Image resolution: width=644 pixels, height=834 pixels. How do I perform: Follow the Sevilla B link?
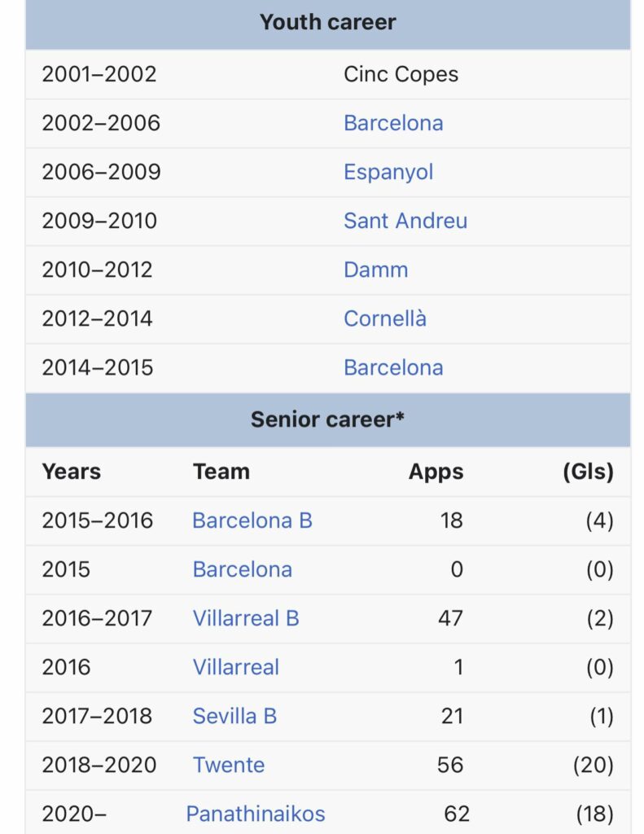[234, 716]
